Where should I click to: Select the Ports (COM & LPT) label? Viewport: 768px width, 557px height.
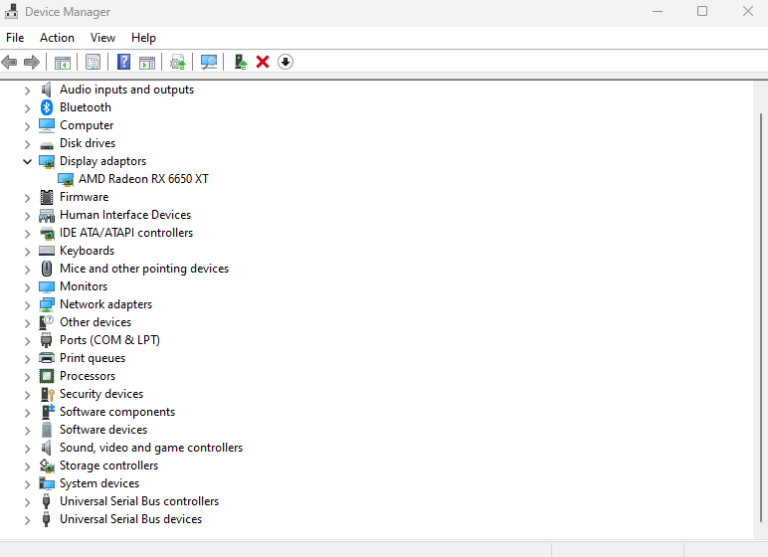pos(110,340)
